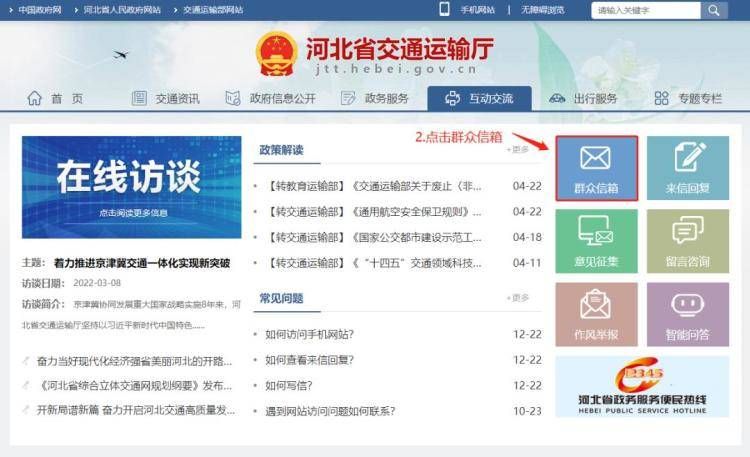Click the 12345 hotline banner
The height and width of the screenshot is (457, 750).
coord(643,385)
